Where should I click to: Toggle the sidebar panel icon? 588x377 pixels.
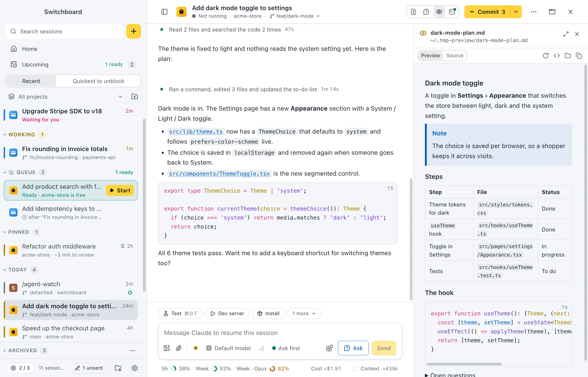pos(164,12)
